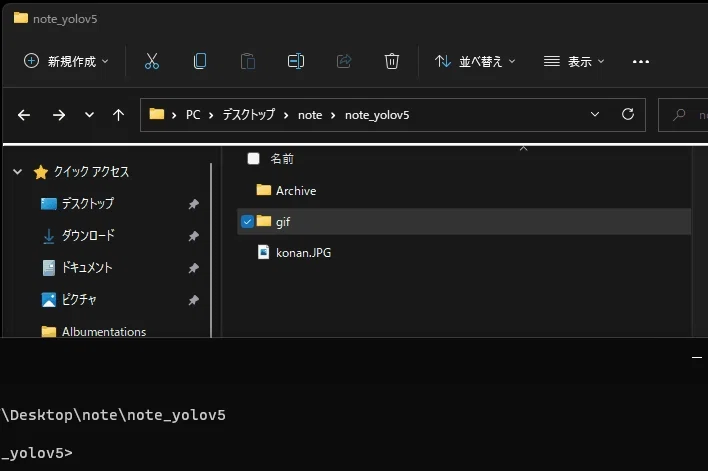Viewport: 708px width, 471px height.
Task: Toggle the select-all checkbox by 名前
Action: (253, 159)
